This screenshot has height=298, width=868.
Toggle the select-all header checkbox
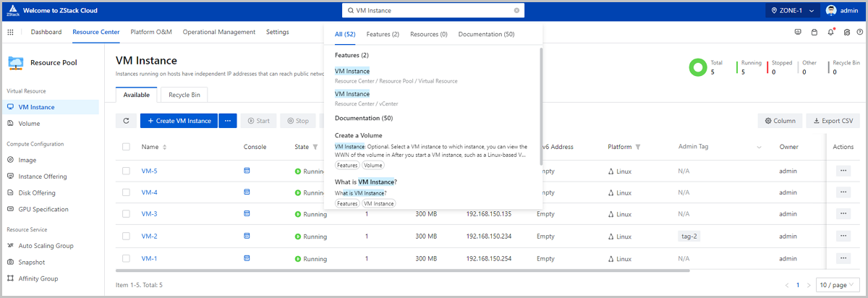coord(126,147)
